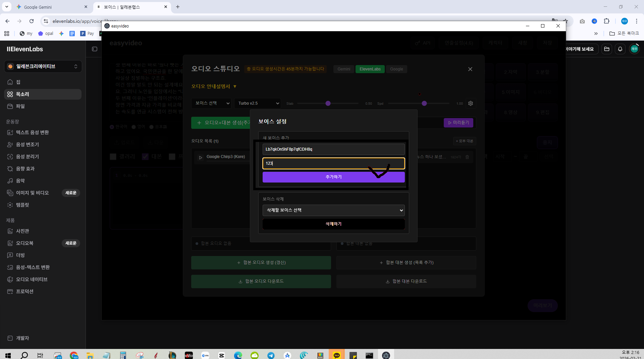
Task: Open the Chrome extensions puzzle icon
Action: [x=606, y=21]
